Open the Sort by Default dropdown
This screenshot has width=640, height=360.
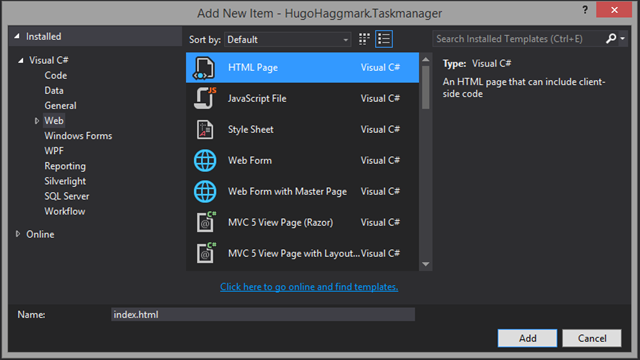tap(287, 40)
